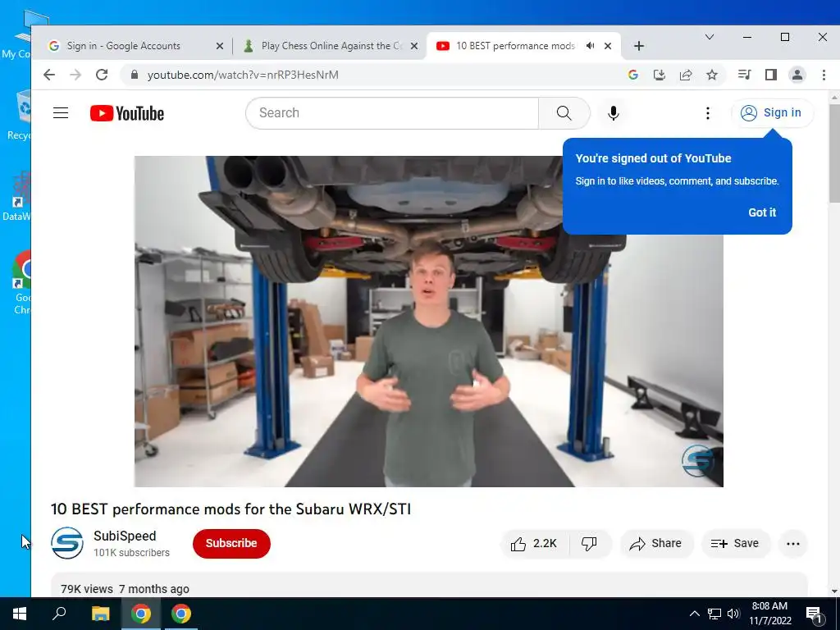Click the '79K views' description text

click(87, 589)
